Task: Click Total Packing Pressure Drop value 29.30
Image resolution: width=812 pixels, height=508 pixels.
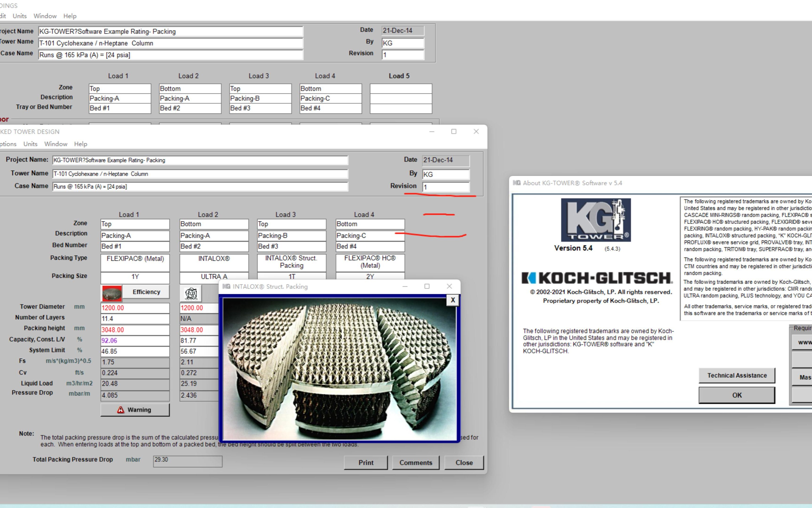Action: pyautogui.click(x=187, y=461)
